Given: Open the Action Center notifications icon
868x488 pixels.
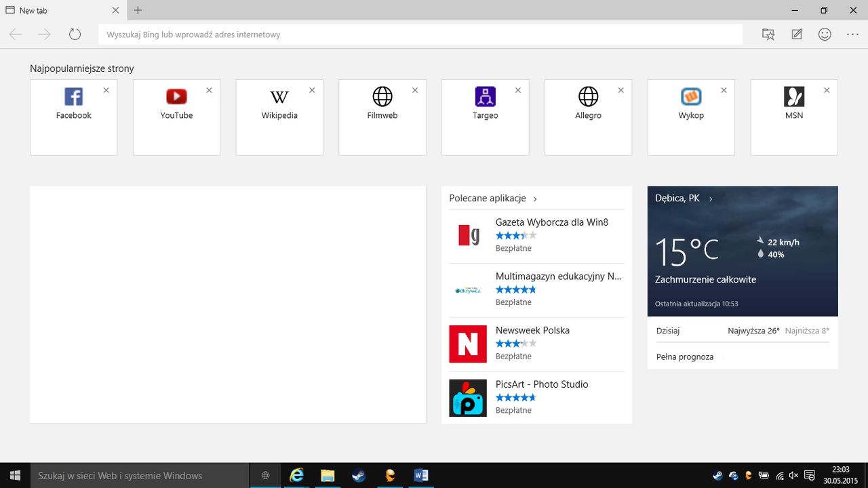Looking at the screenshot, I should (809, 475).
